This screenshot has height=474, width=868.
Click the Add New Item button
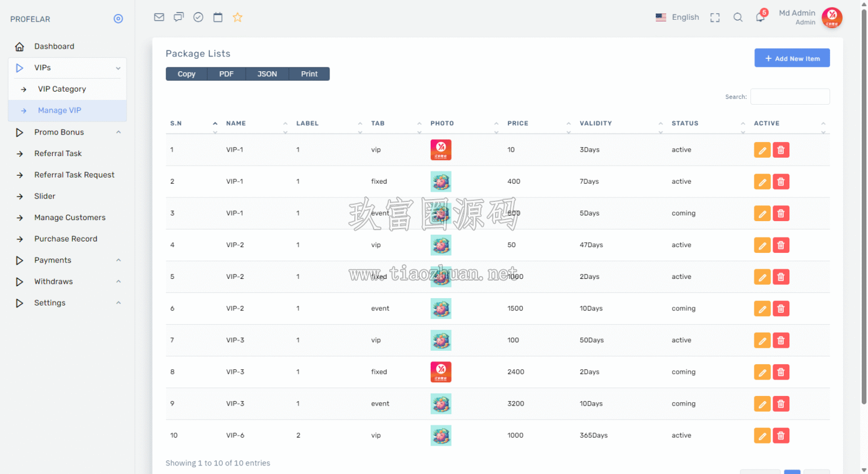[x=792, y=58]
